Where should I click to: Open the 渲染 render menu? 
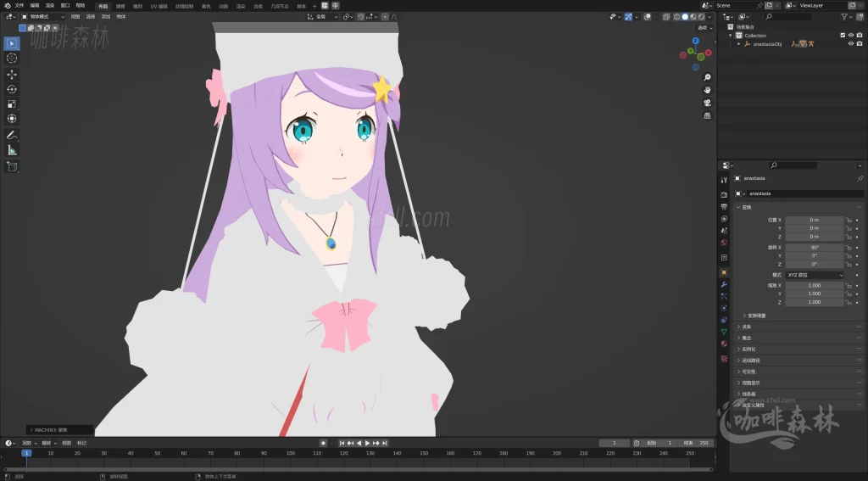(50, 6)
